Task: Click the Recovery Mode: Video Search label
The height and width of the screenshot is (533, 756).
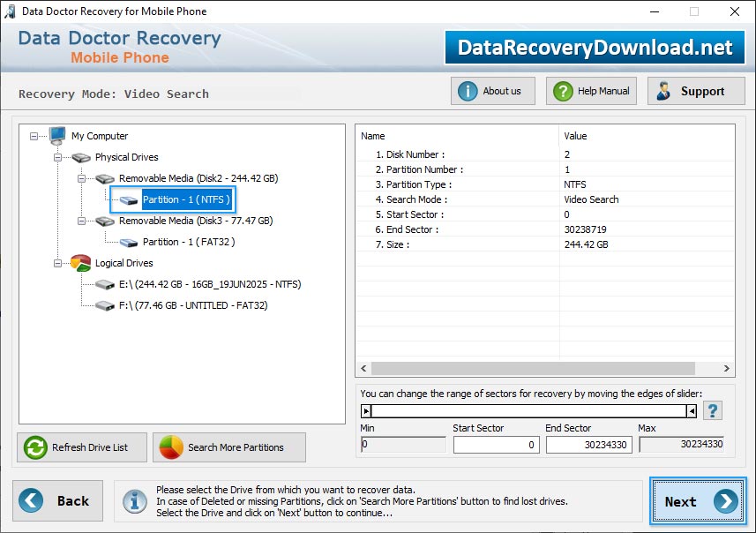Action: (x=114, y=94)
